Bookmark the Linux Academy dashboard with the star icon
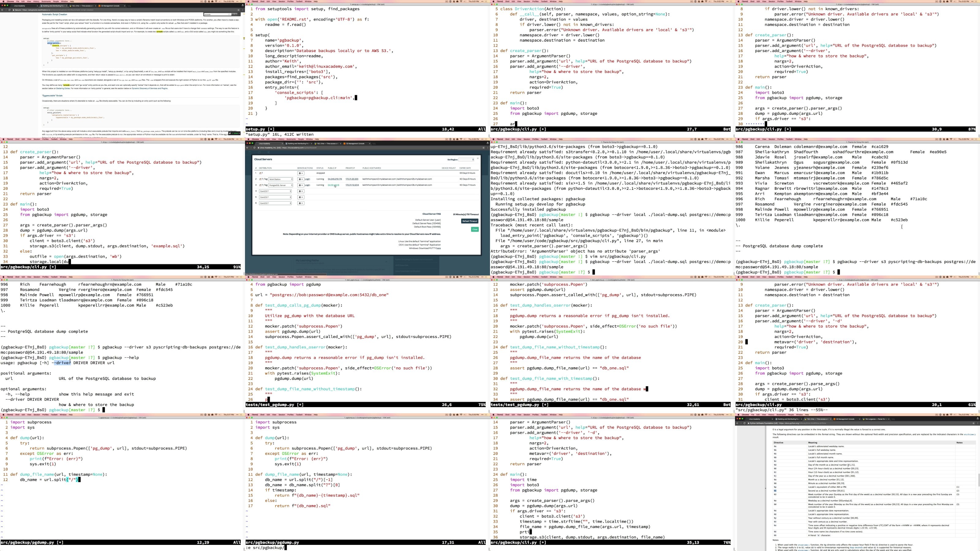 [484, 148]
